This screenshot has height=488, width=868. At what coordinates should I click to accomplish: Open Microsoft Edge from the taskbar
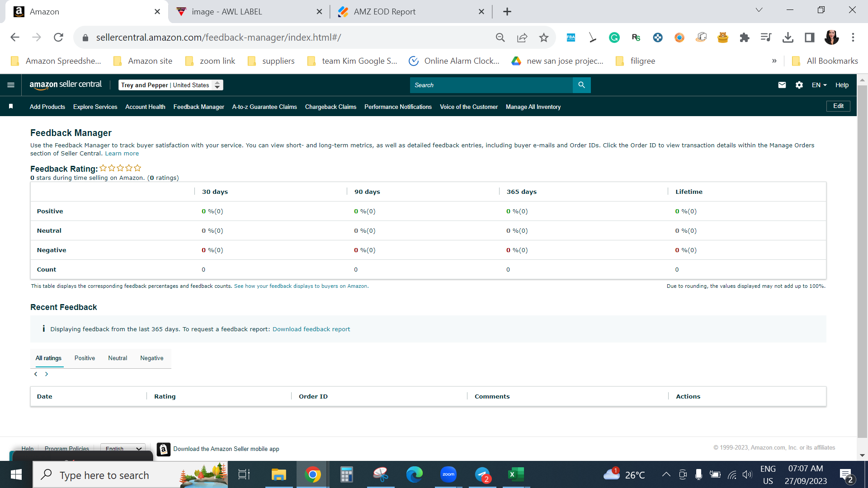[x=414, y=474]
